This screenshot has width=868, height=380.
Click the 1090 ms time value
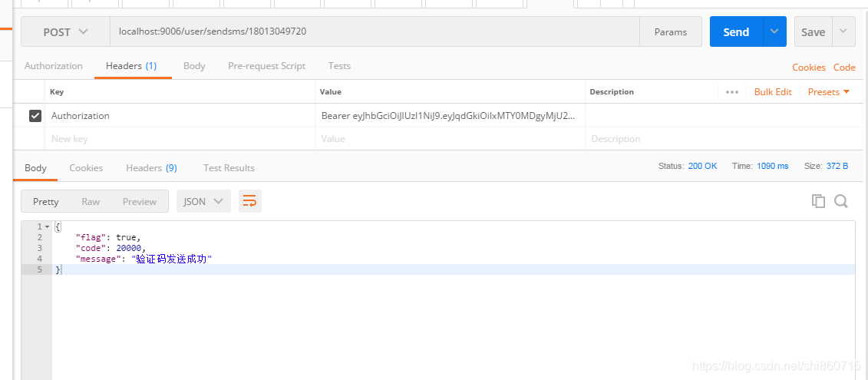[773, 166]
